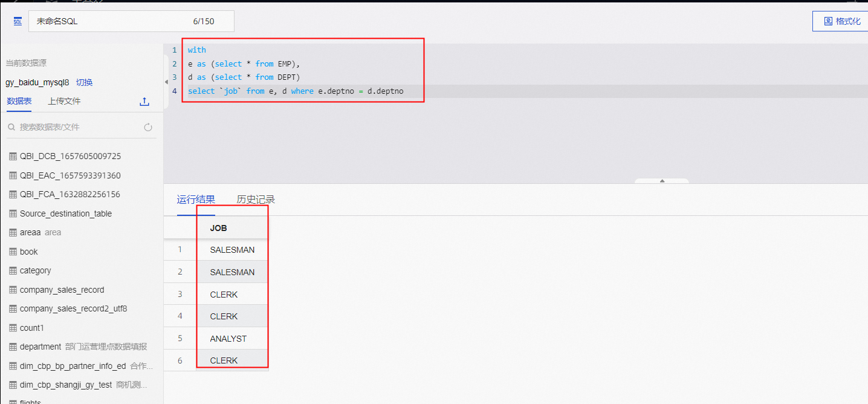Select the 数据表 tab

(x=19, y=101)
